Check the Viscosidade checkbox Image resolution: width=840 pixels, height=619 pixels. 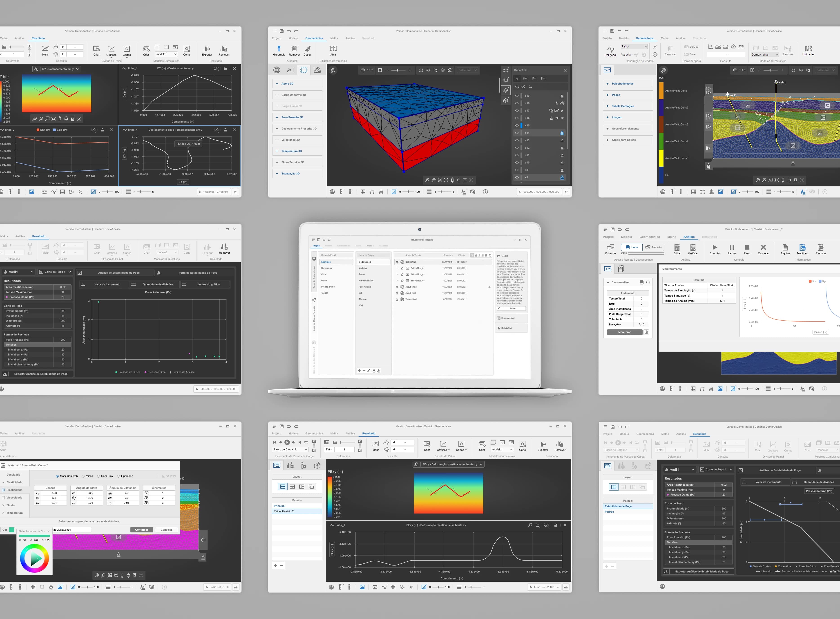[3, 498]
